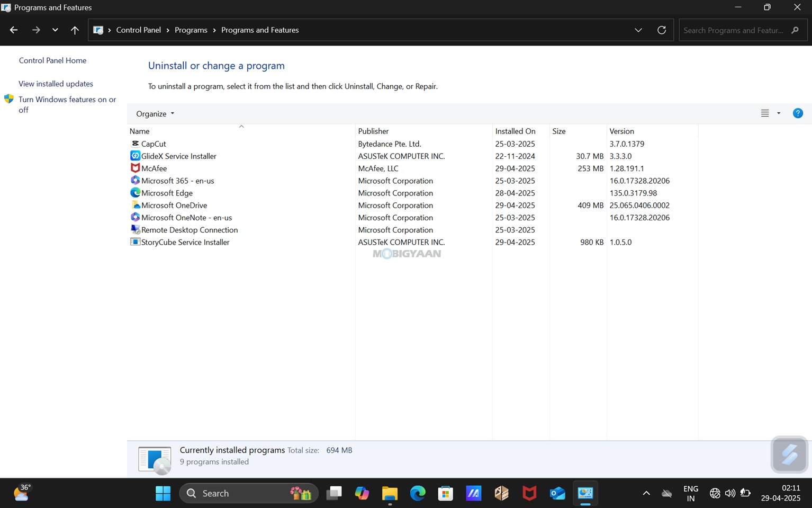Screen dimensions: 812x508
Task: Open the recent locations dropdown
Action: pyautogui.click(x=55, y=30)
